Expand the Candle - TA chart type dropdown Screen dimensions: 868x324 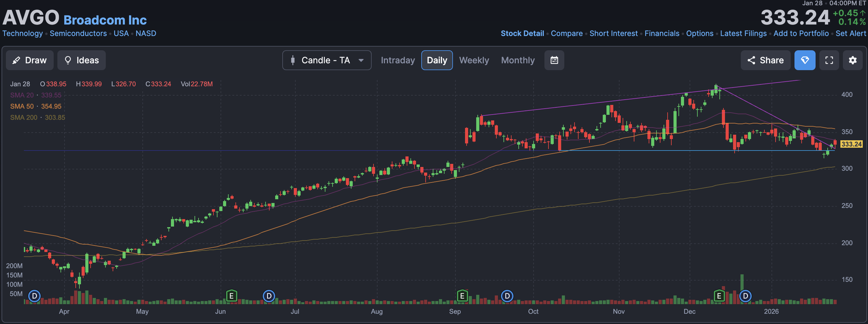pos(327,60)
